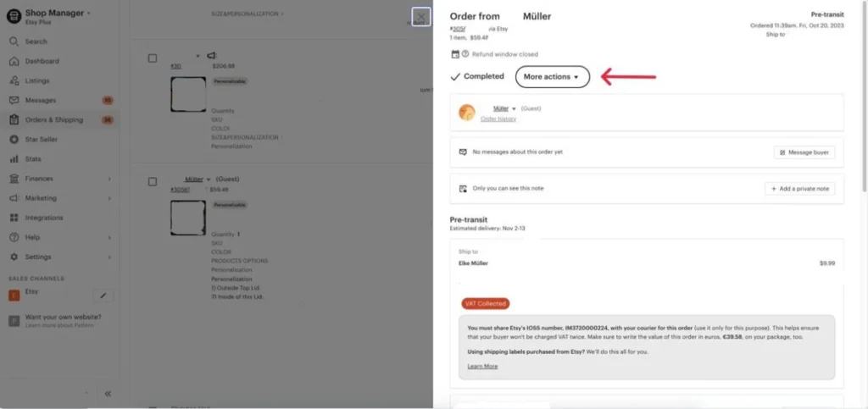Viewport: 868px width, 409px height.
Task: Click the Müller order product thumbnail
Action: coord(188,218)
